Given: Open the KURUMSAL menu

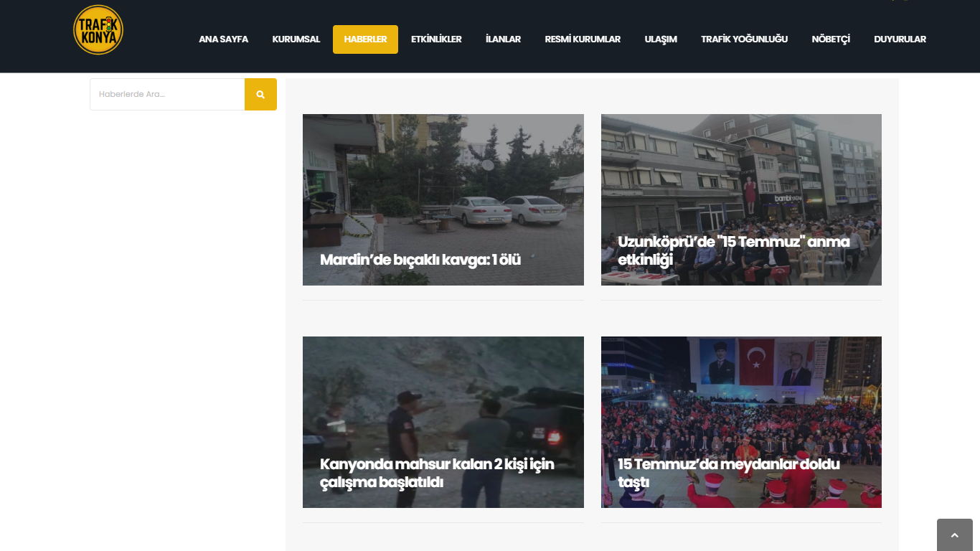Looking at the screenshot, I should [x=296, y=39].
